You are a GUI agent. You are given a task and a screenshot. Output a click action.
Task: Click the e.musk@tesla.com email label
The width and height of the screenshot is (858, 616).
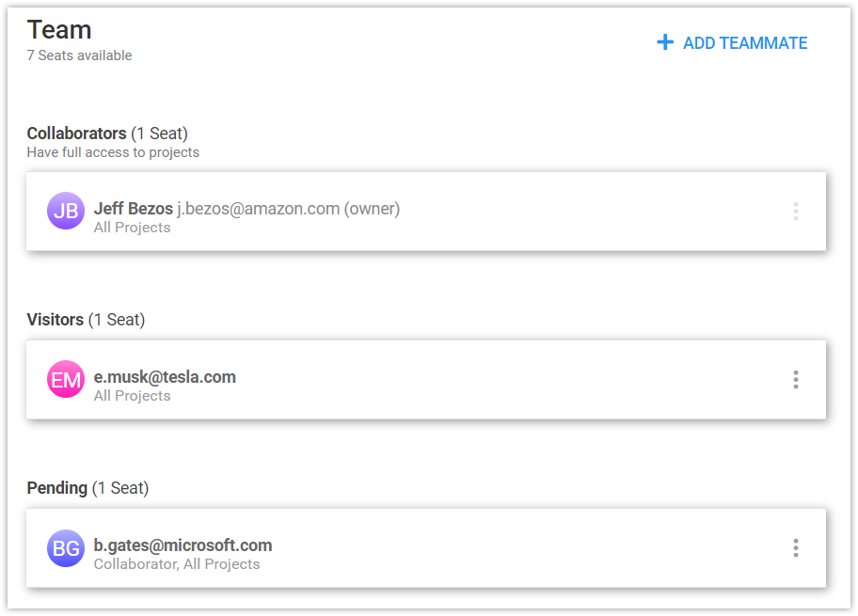pyautogui.click(x=165, y=377)
